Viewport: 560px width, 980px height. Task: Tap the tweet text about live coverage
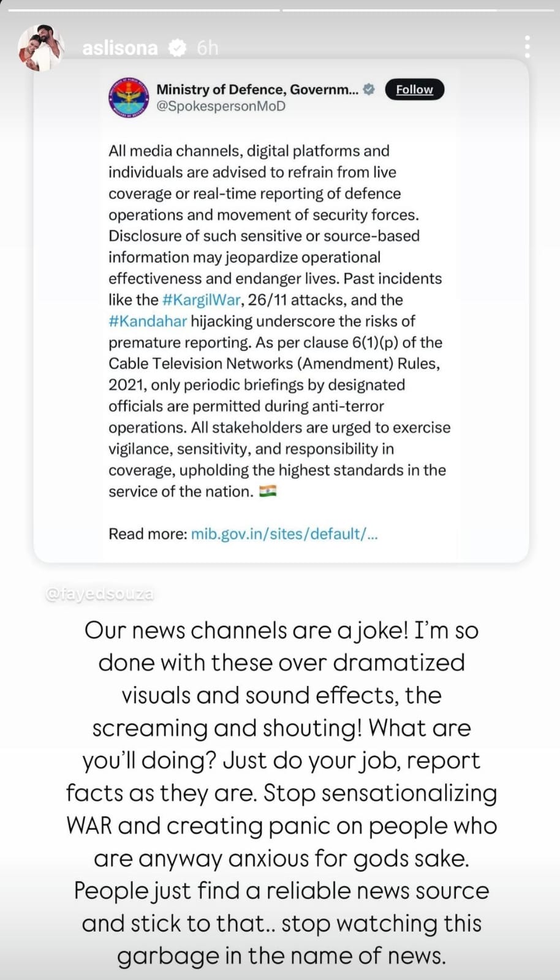pos(279,321)
